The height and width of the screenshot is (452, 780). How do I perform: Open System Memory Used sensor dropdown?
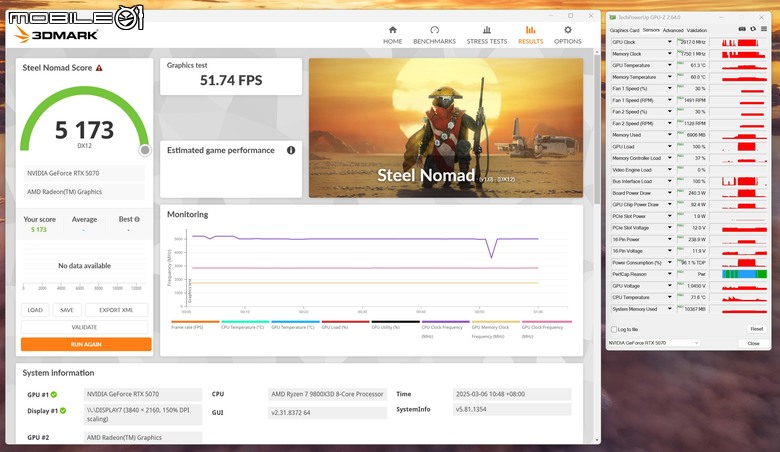pyautogui.click(x=670, y=309)
